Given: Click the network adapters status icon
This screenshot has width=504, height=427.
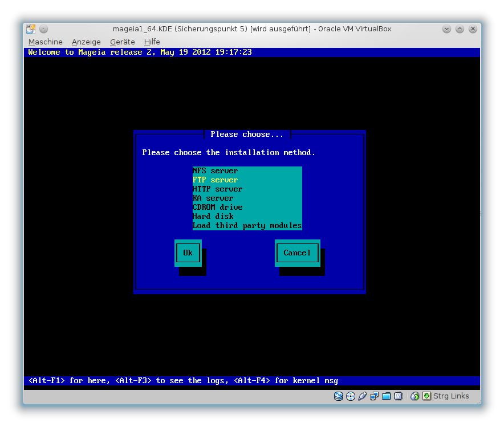Looking at the screenshot, I should (375, 396).
